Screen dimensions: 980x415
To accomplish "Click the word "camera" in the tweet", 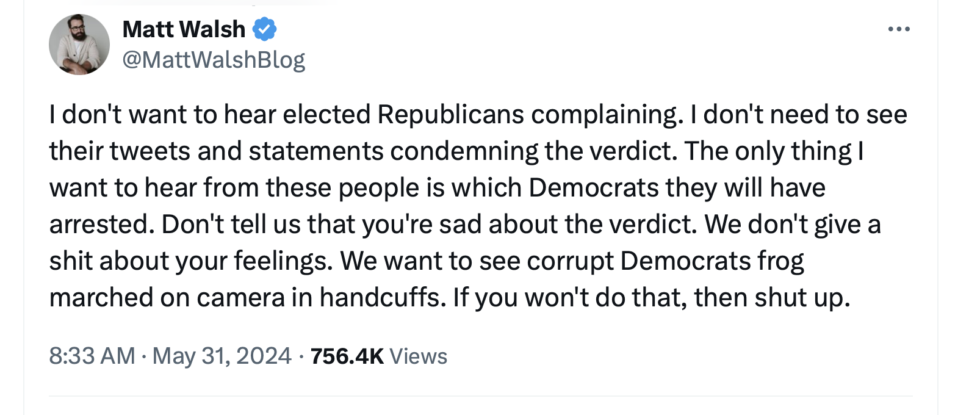I will pos(240,298).
